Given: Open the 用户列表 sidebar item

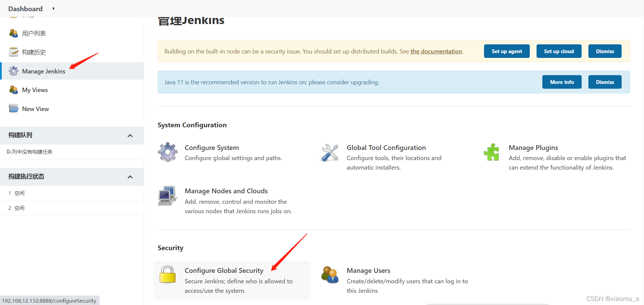Looking at the screenshot, I should [34, 33].
